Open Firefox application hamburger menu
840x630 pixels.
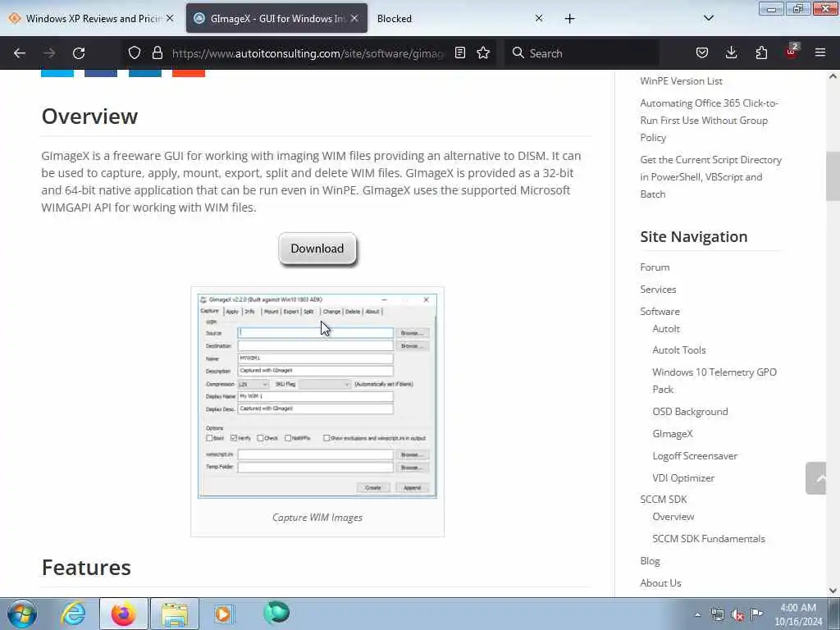point(820,52)
